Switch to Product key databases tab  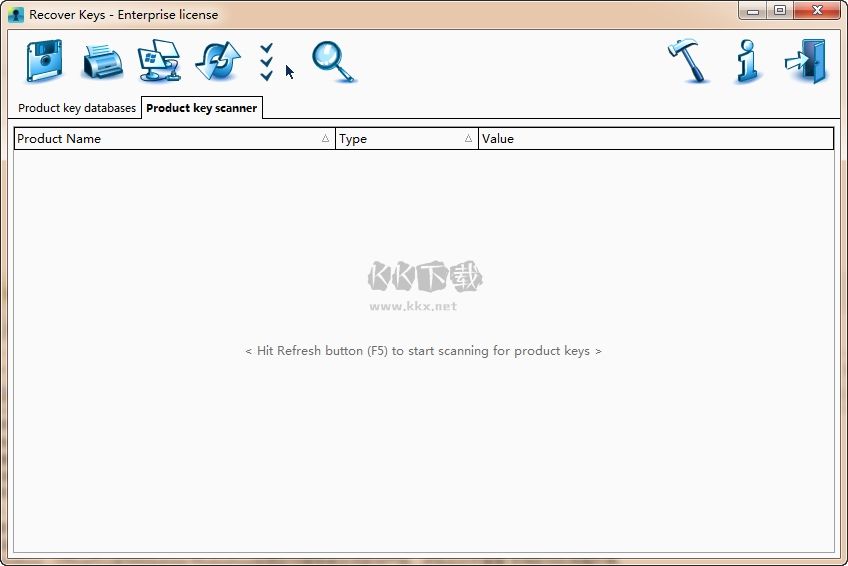(77, 108)
